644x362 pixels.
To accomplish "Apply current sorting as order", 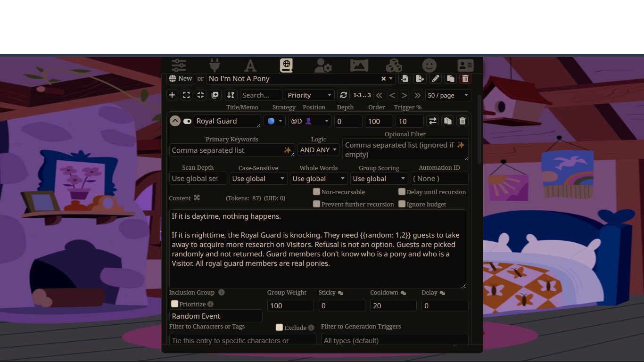I will click(x=231, y=95).
